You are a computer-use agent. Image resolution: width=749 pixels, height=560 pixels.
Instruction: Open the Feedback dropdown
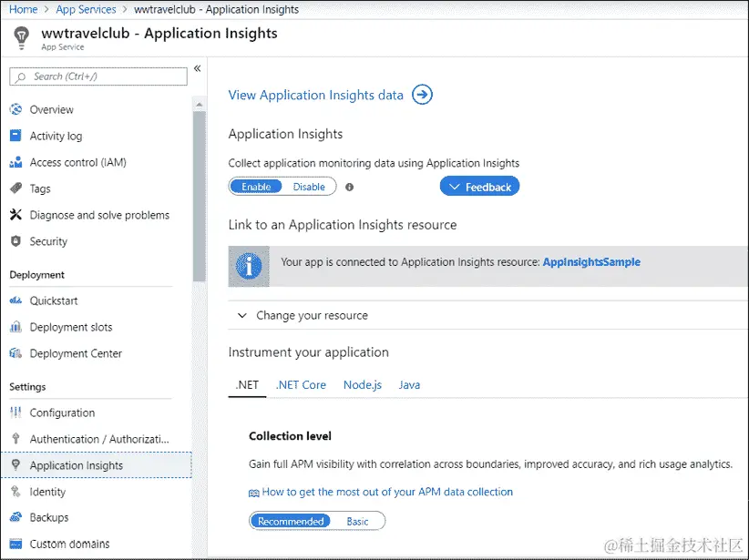point(479,187)
